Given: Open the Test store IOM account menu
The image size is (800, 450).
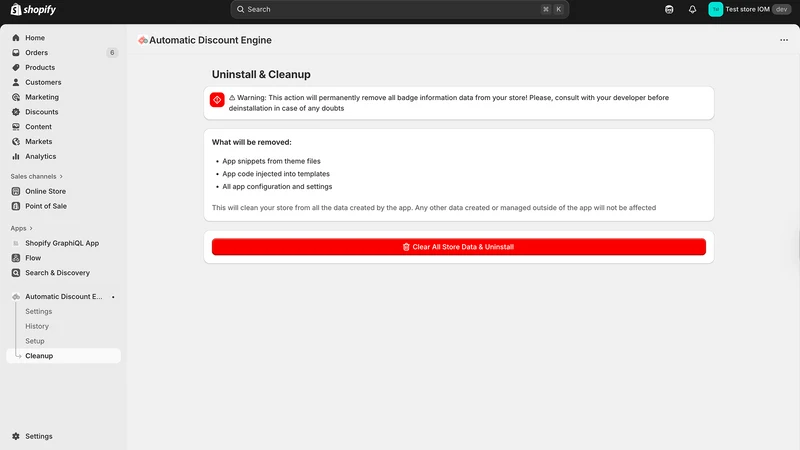Looking at the screenshot, I should tap(749, 9).
